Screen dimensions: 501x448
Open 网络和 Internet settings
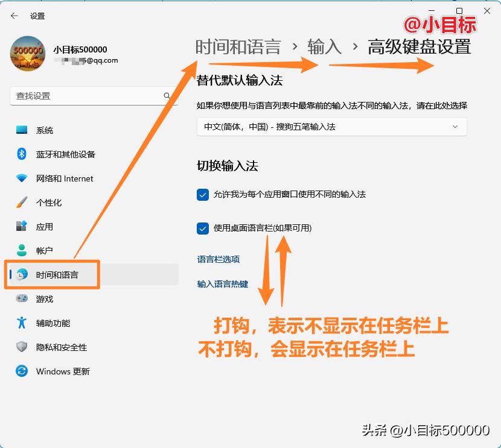(x=63, y=178)
